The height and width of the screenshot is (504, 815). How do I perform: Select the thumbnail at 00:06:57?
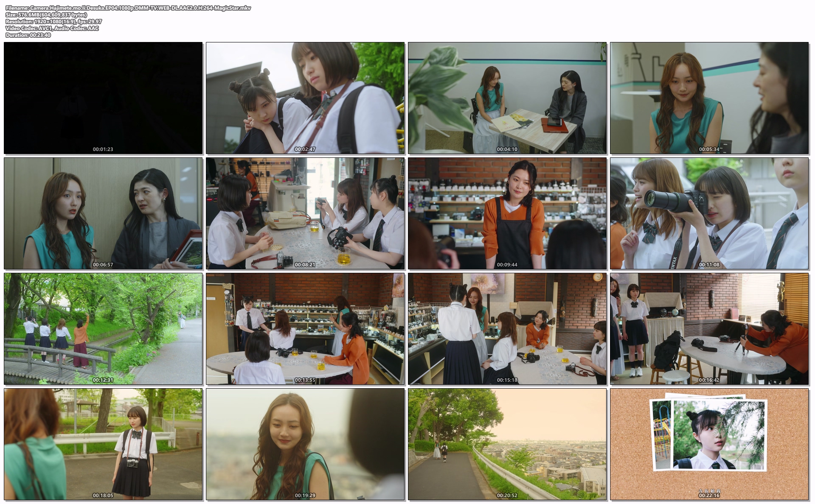point(103,213)
